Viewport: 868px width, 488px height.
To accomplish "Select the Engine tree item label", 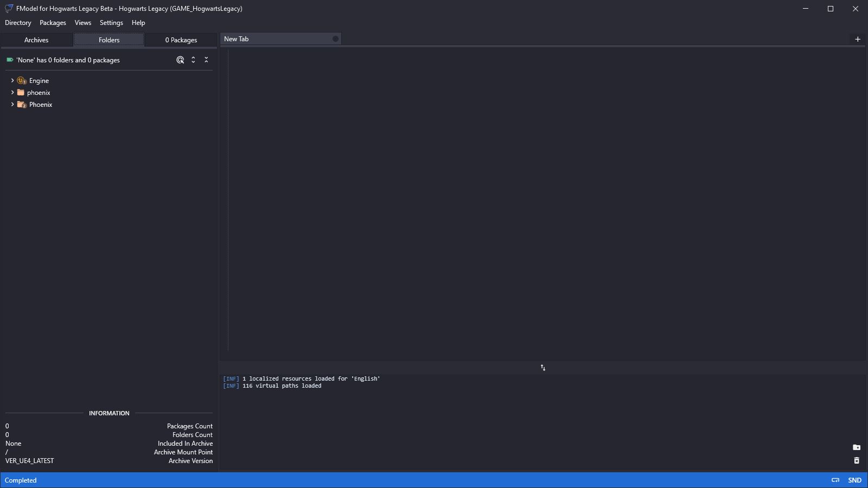I will point(39,81).
